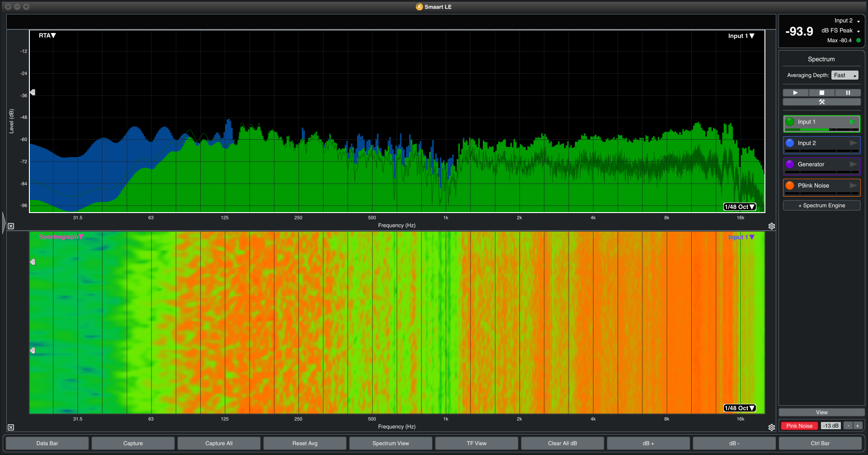Click the purple Generator color circle

(790, 164)
